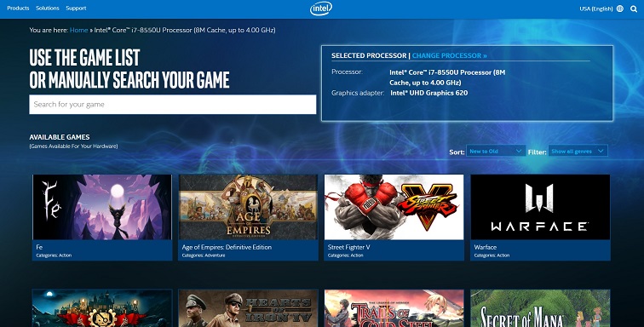Select the Trails of Cold Steel thumbnail

(x=394, y=308)
